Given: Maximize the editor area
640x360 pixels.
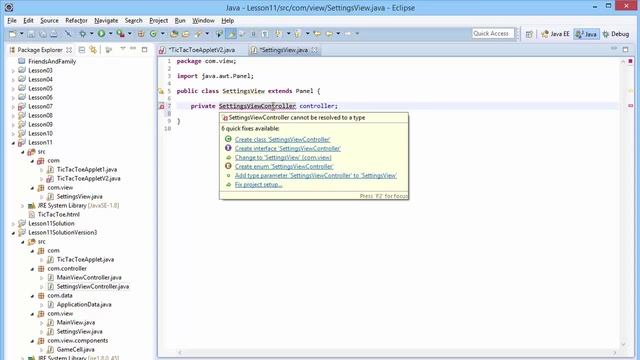Looking at the screenshot, I should click(625, 49).
